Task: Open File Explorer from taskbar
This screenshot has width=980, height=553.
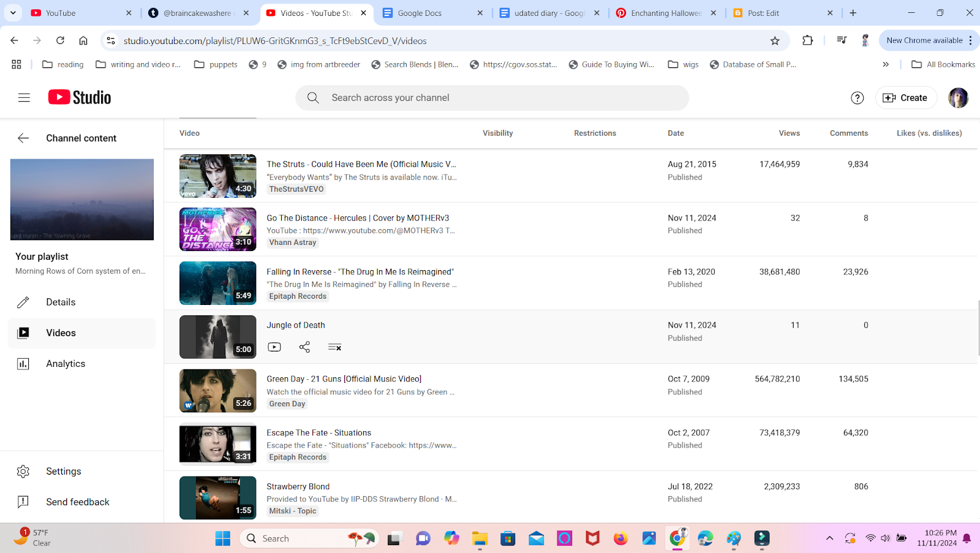Action: (x=480, y=539)
